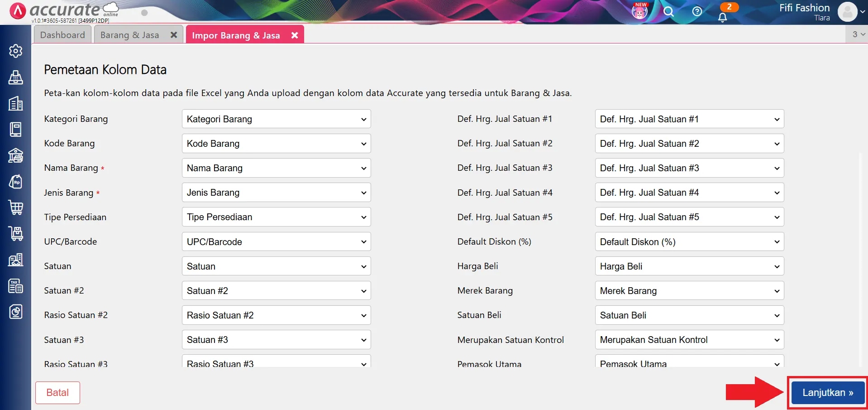Click the bank building sidebar icon
The height and width of the screenshot is (410, 868).
click(16, 155)
